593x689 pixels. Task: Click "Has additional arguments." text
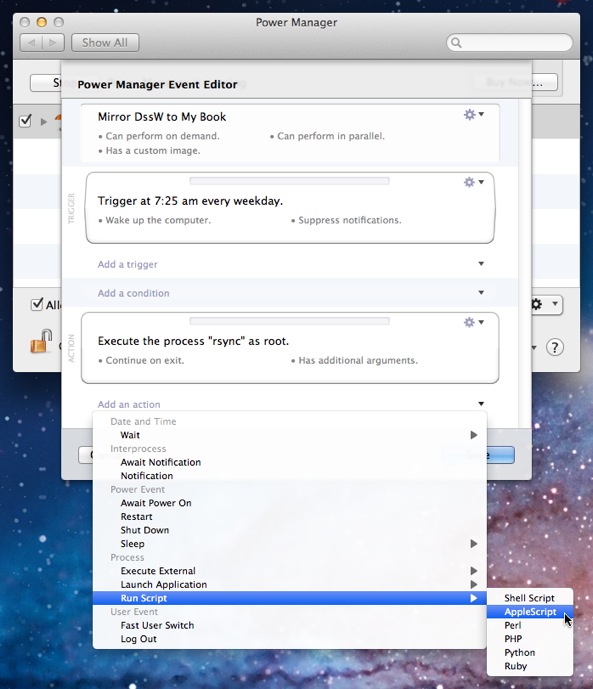coord(358,360)
